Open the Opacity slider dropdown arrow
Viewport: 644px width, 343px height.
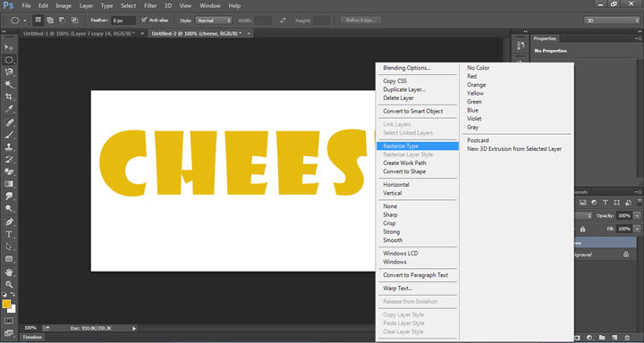coord(638,215)
